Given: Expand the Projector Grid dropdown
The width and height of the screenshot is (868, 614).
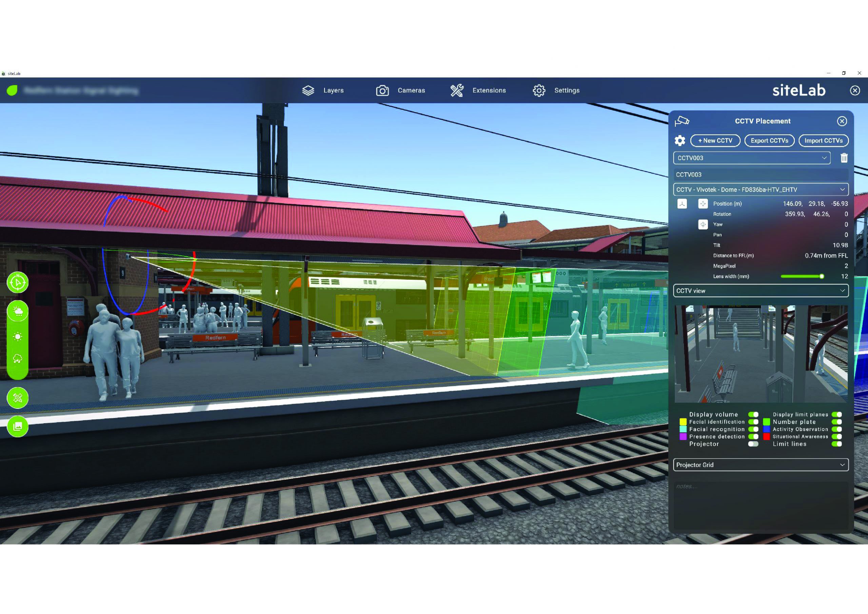Looking at the screenshot, I should (x=761, y=465).
